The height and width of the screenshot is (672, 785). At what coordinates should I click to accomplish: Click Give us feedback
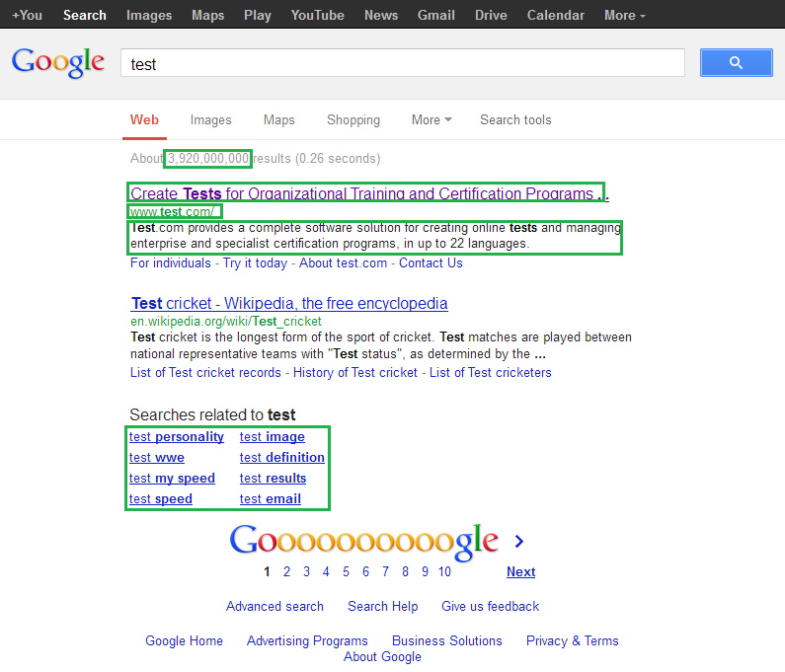pos(490,607)
